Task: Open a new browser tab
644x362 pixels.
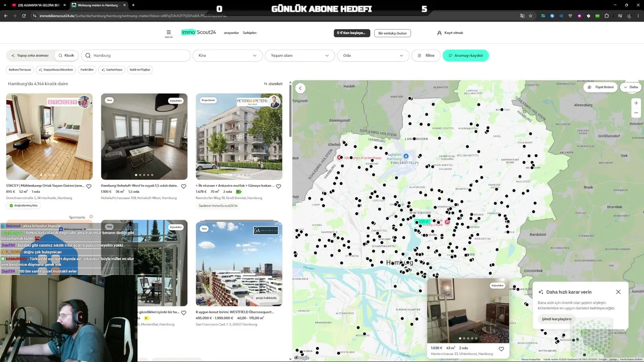Action: point(133,5)
